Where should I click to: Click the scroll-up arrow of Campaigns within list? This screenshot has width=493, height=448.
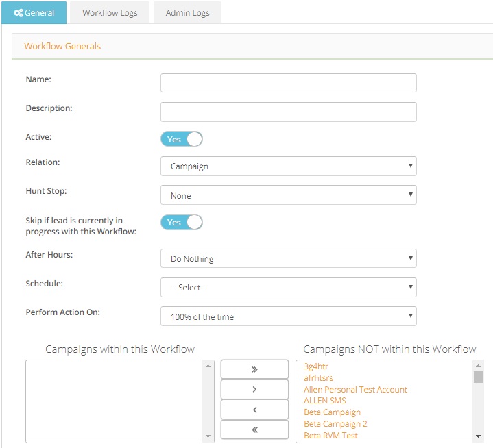tap(208, 366)
